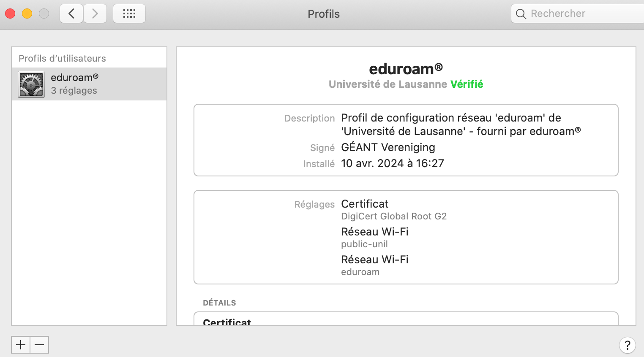Screen dimensions: 644x357
Task: Show all preferences with grid button
Action: pos(129,14)
